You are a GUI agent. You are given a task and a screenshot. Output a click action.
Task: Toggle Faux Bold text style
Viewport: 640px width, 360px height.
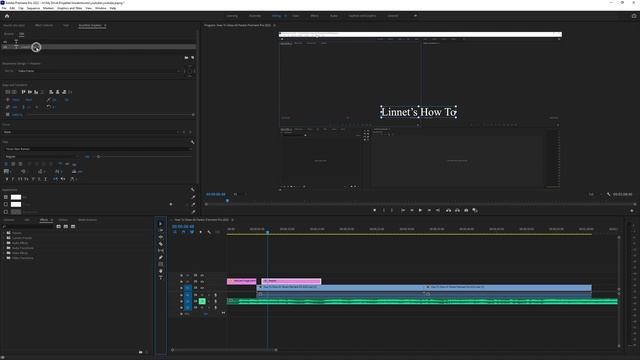(x=7, y=179)
